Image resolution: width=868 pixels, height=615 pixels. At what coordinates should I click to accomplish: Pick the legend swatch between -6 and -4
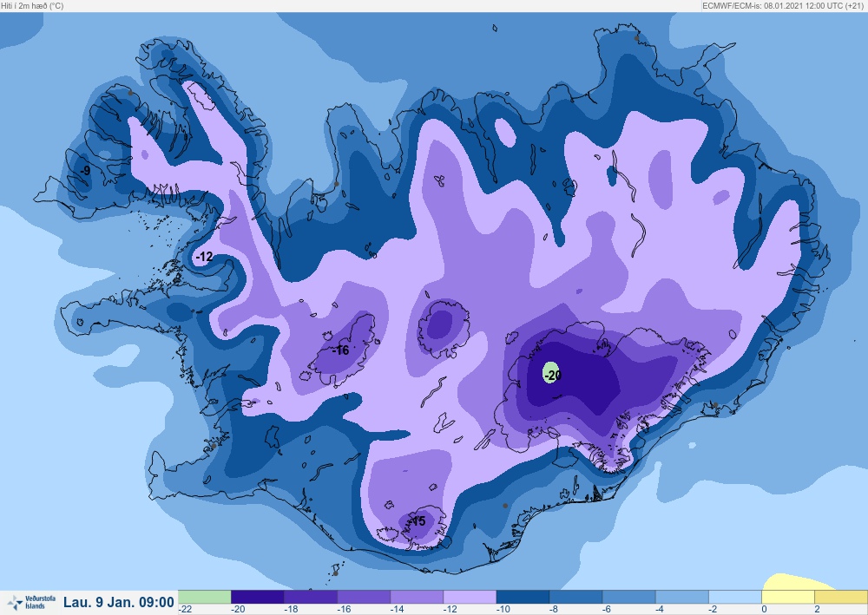629,597
